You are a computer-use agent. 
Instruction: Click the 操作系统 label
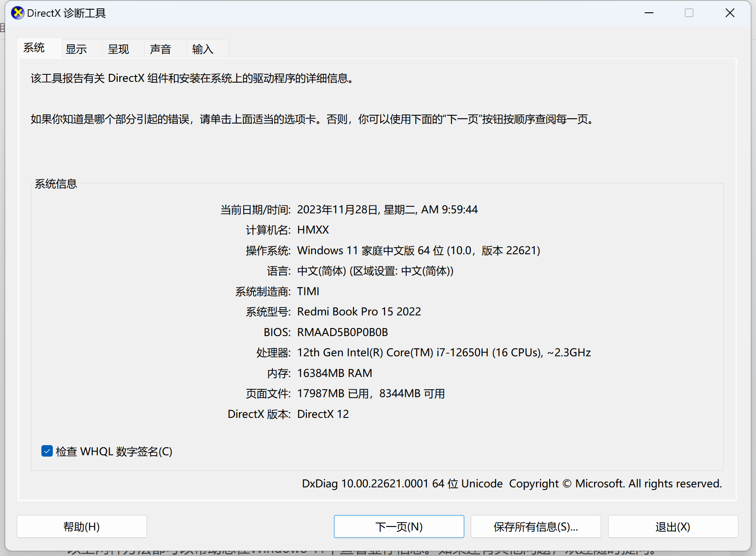coord(268,251)
